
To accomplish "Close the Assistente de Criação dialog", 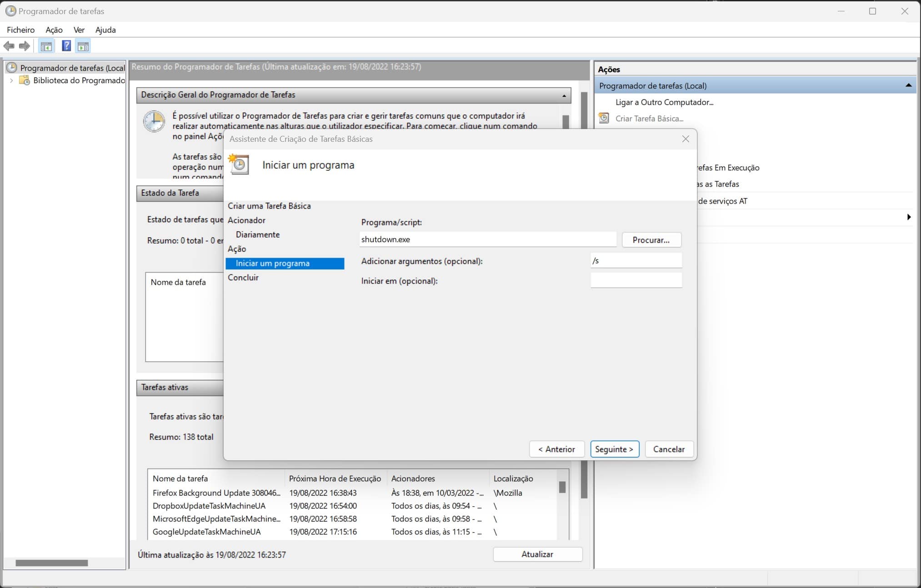I will pyautogui.click(x=686, y=139).
